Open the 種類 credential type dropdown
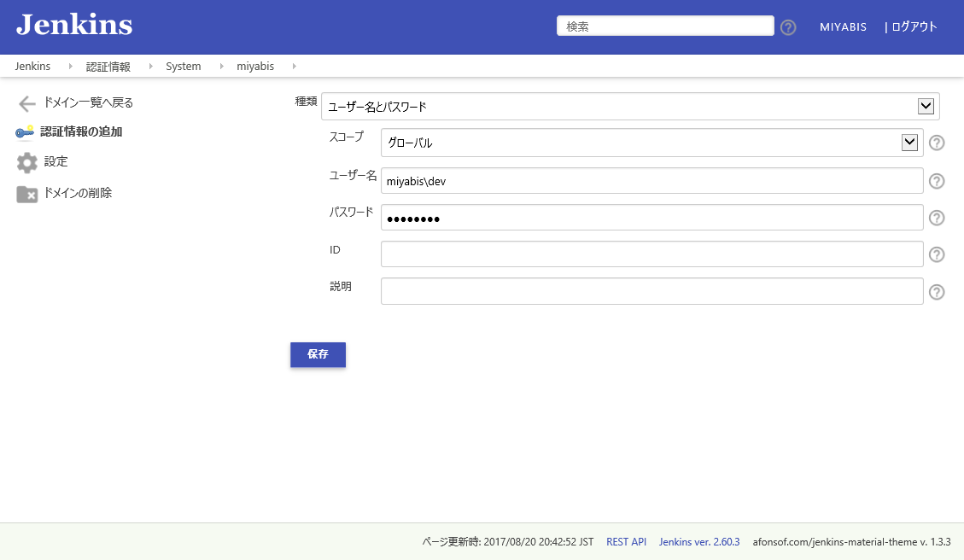964x560 pixels. (x=630, y=107)
